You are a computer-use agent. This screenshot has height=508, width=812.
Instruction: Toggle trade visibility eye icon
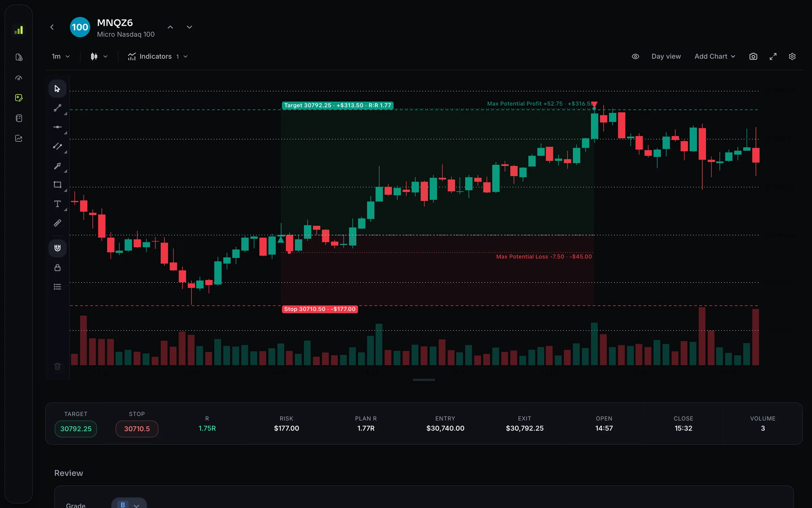[635, 57]
